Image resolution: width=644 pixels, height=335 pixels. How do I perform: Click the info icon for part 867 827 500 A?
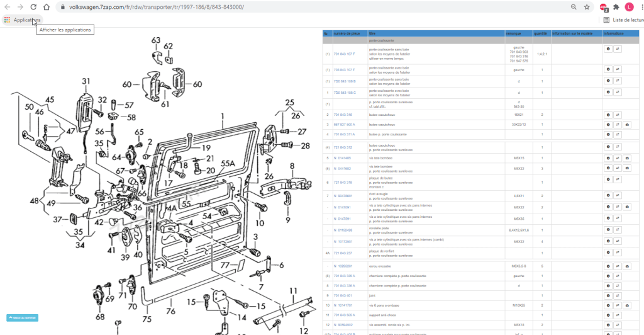(608, 125)
